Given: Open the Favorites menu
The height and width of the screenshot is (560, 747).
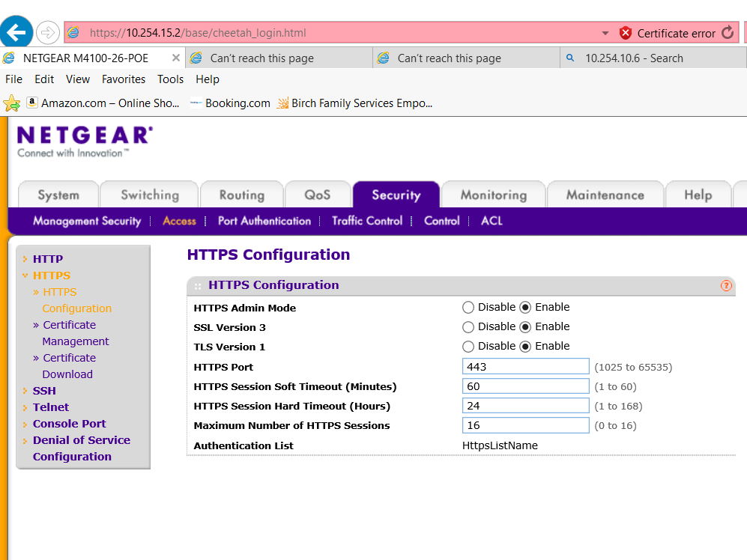Looking at the screenshot, I should click(124, 79).
